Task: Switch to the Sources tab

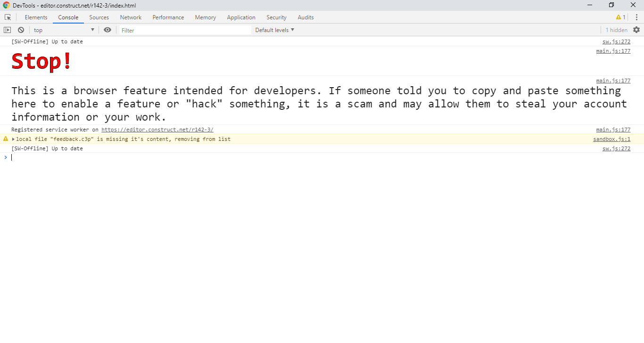Action: [x=99, y=17]
